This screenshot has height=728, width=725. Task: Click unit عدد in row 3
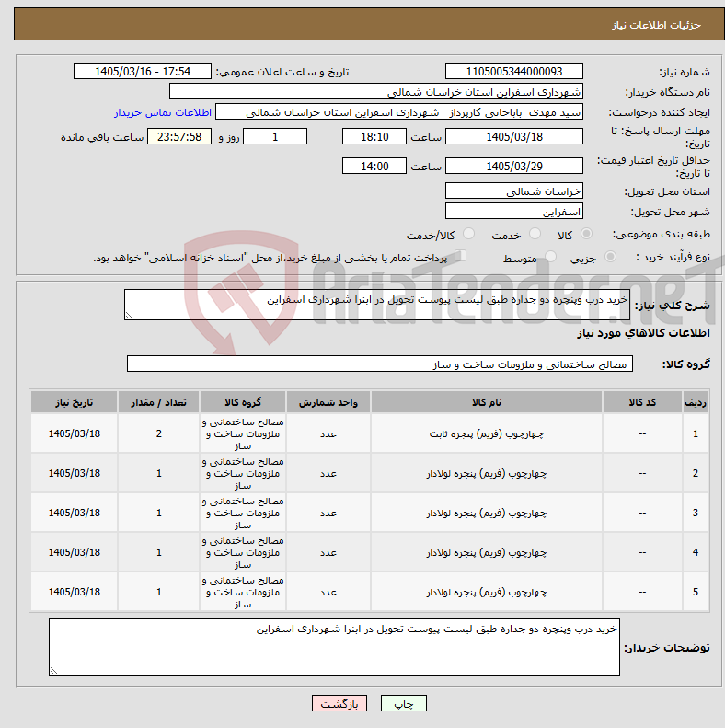328,513
